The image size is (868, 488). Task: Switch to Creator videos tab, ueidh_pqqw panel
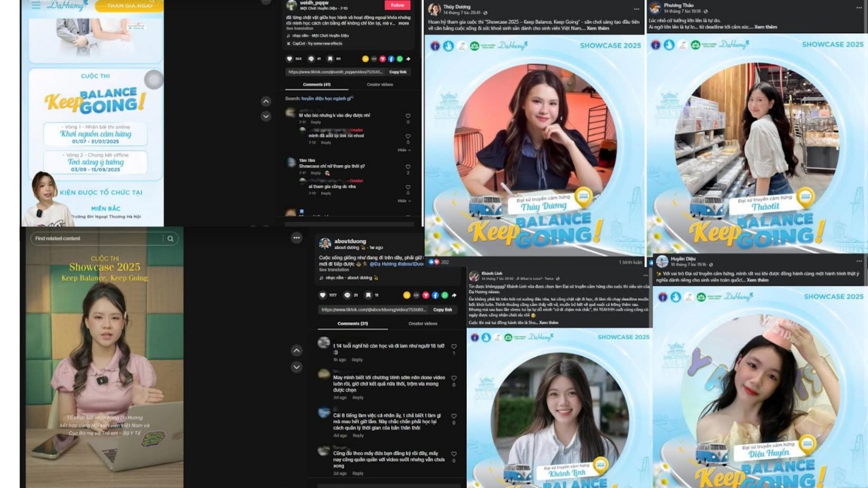tap(380, 84)
